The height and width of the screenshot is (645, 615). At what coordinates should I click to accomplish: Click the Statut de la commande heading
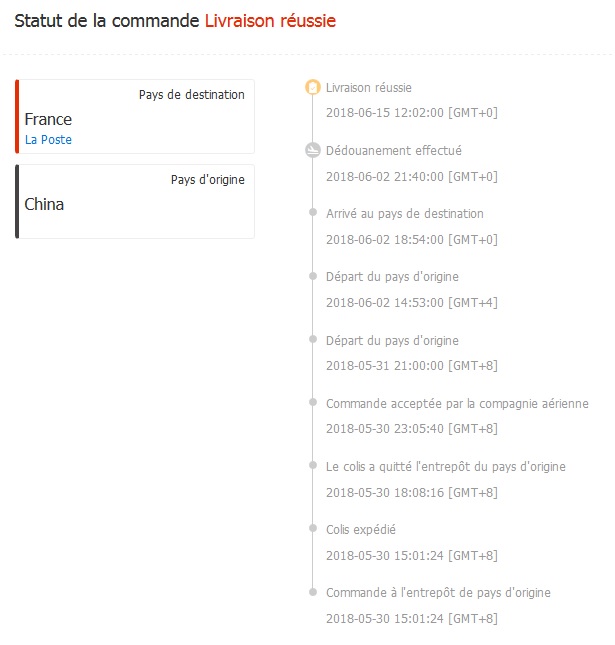pos(107,21)
